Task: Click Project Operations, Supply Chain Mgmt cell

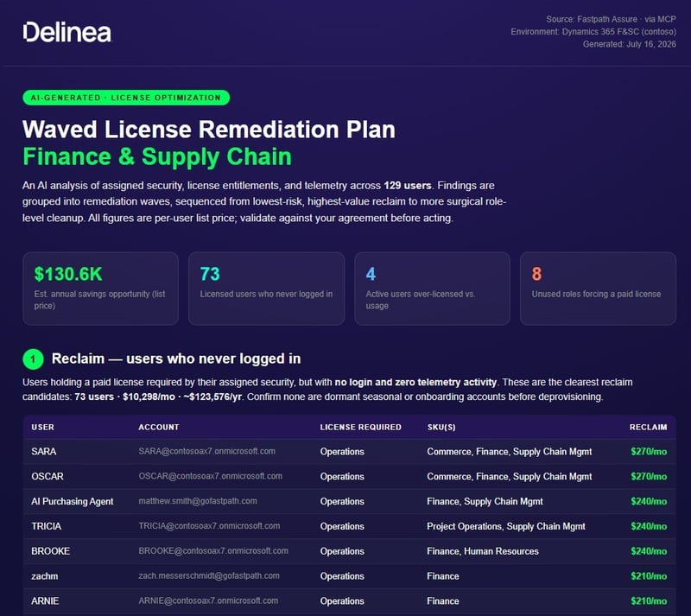Action: click(506, 526)
